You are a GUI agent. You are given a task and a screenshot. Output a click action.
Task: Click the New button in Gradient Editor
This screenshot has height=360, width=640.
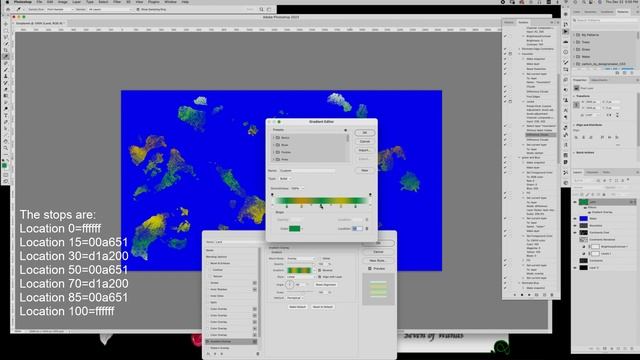364,170
